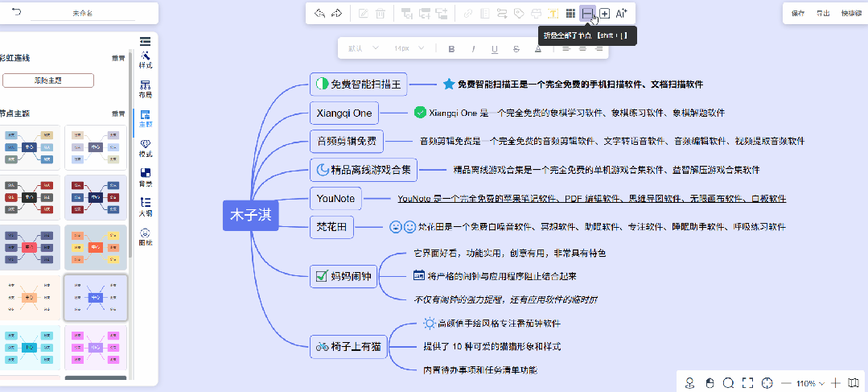Align text center
The height and width of the screenshot is (392, 868).
click(582, 49)
